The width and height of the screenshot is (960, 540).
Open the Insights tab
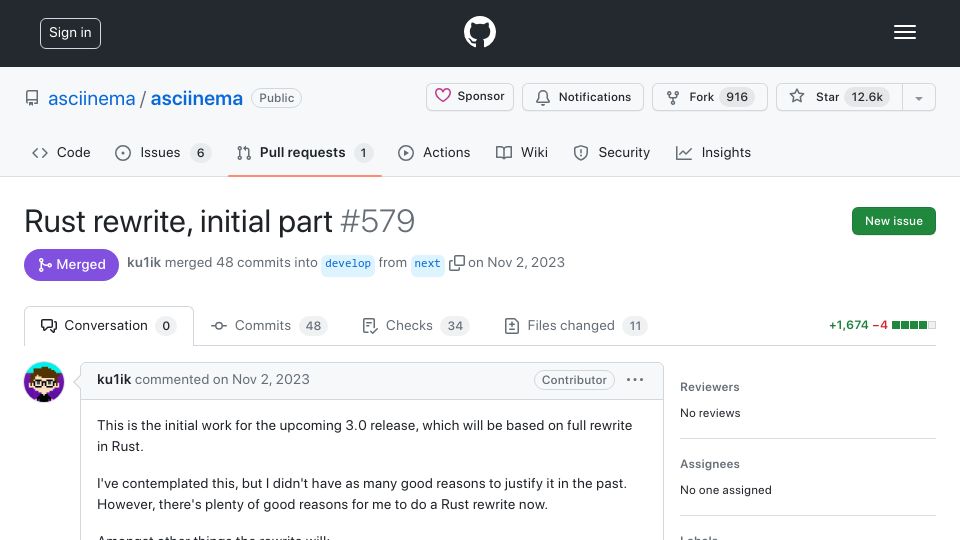[713, 152]
